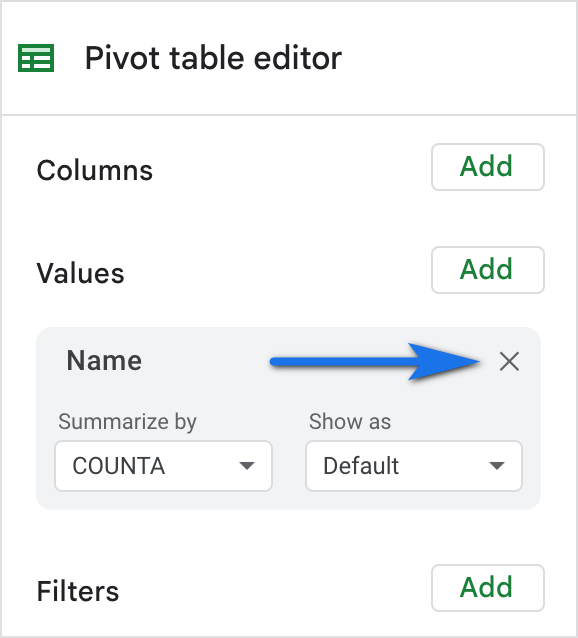Click the Filters section label
The image size is (578, 638).
(x=78, y=591)
